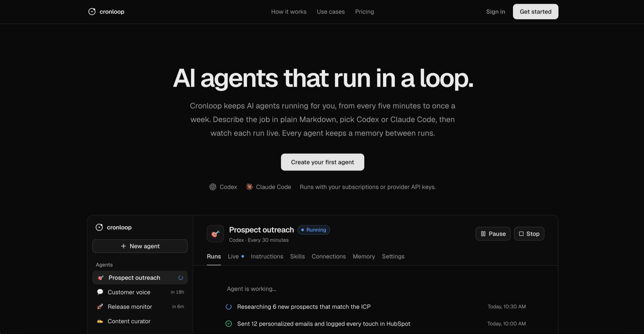
Task: Click the square stop icon in Stop button
Action: (x=521, y=234)
